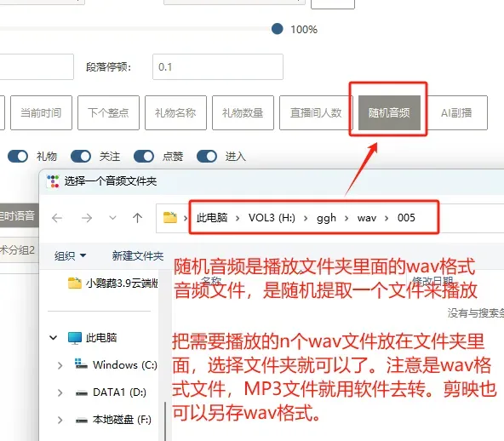Go back in the folder dialog
This screenshot has width=504, height=441.
(x=57, y=218)
